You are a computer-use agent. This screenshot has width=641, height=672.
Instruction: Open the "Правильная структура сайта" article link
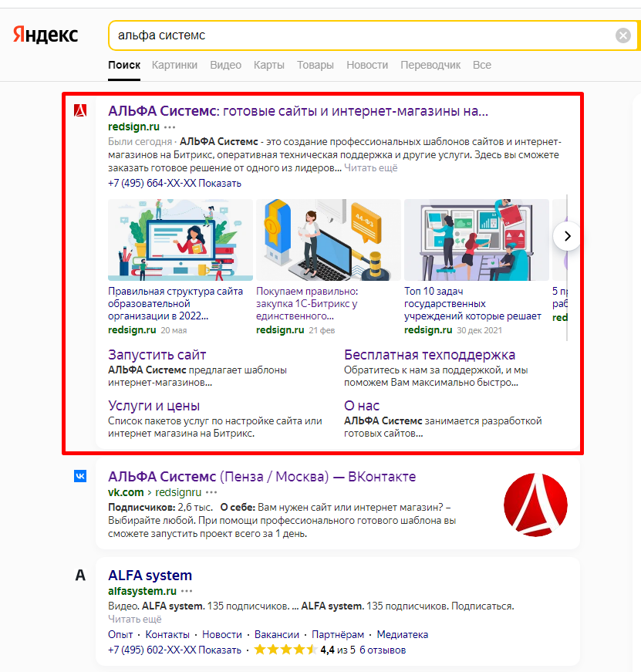pyautogui.click(x=175, y=303)
